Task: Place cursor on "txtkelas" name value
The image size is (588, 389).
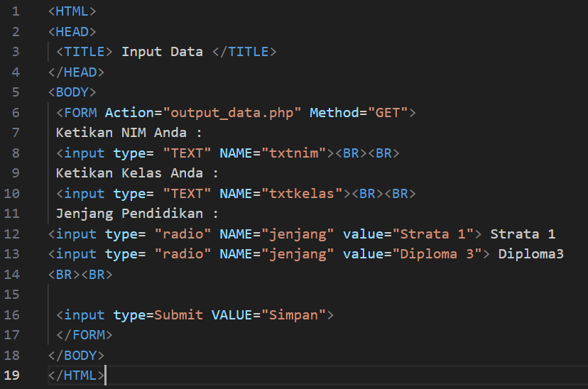Action: pos(302,193)
